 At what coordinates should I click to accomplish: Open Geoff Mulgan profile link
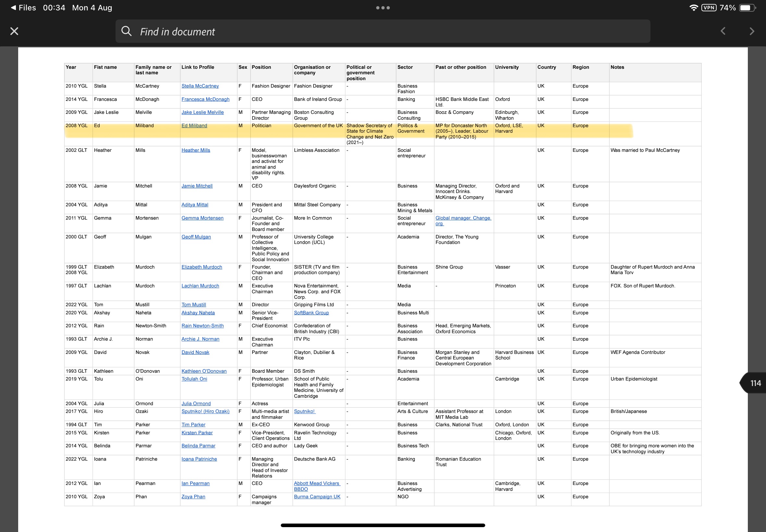pos(196,237)
